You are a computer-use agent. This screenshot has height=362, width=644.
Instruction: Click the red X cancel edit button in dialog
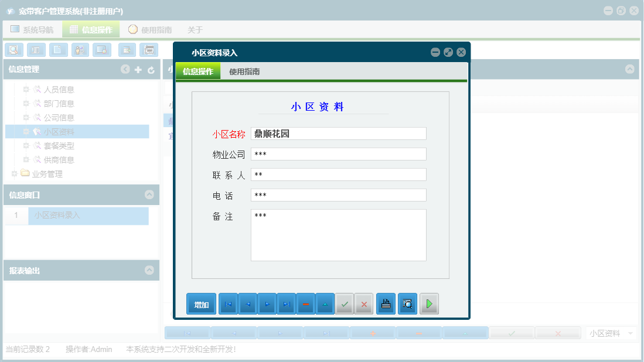coord(364,304)
